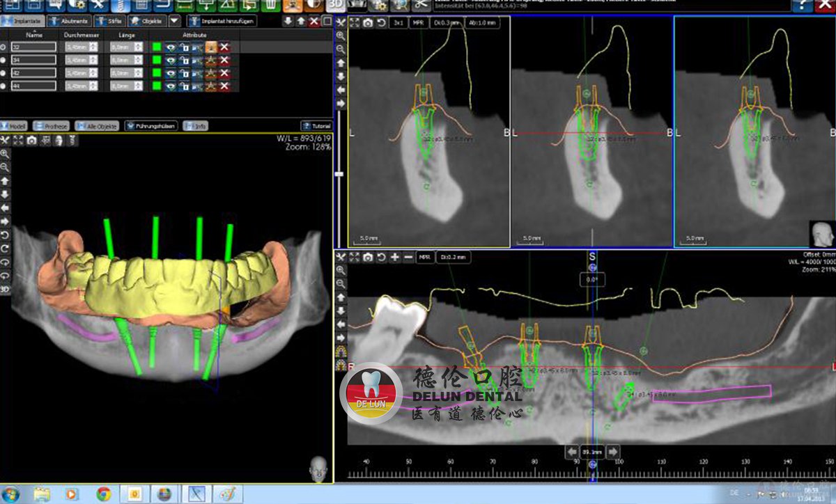
Task: Select the radio button for implant 44
Action: coord(4,86)
